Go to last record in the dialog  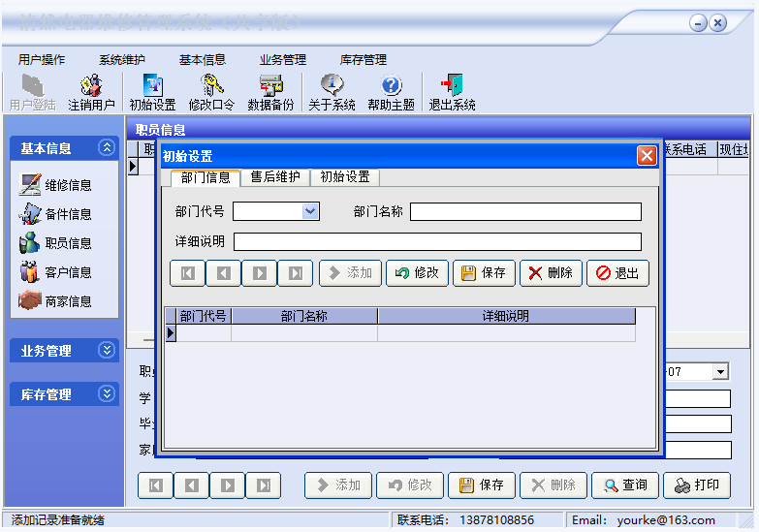point(296,273)
